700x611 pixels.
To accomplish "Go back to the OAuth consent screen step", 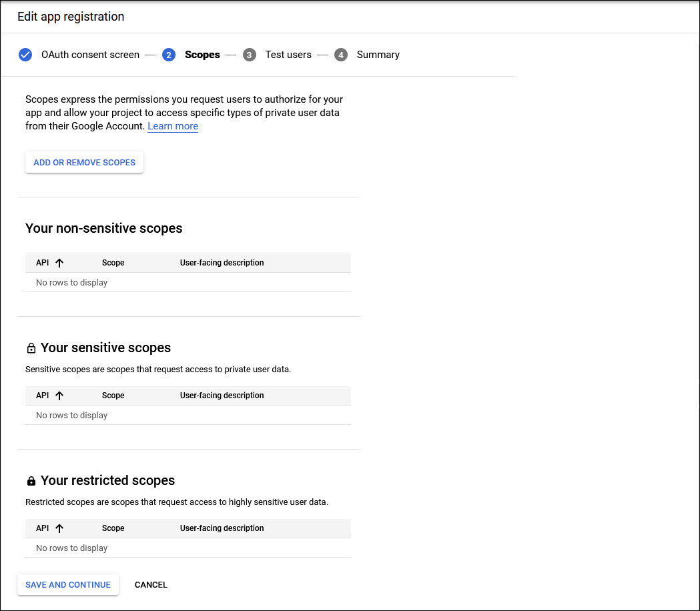I will pyautogui.click(x=90, y=55).
